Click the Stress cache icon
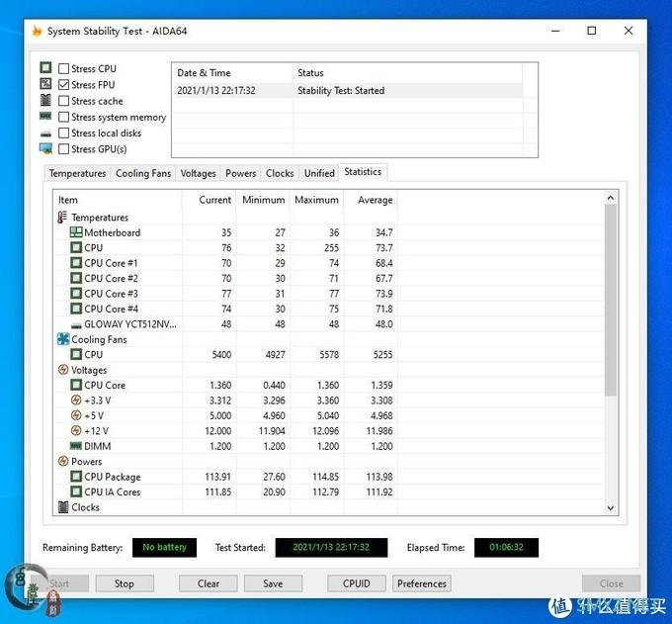The height and width of the screenshot is (624, 672). coord(45,100)
